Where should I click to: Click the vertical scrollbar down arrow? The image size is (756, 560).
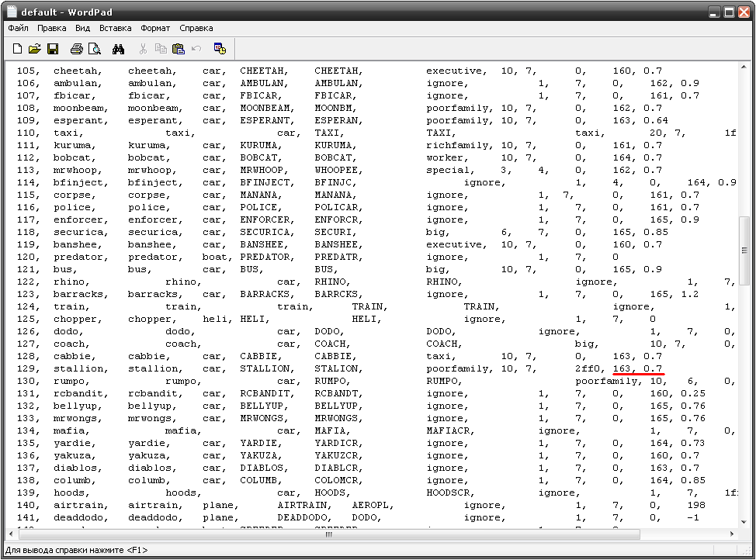pyautogui.click(x=744, y=522)
